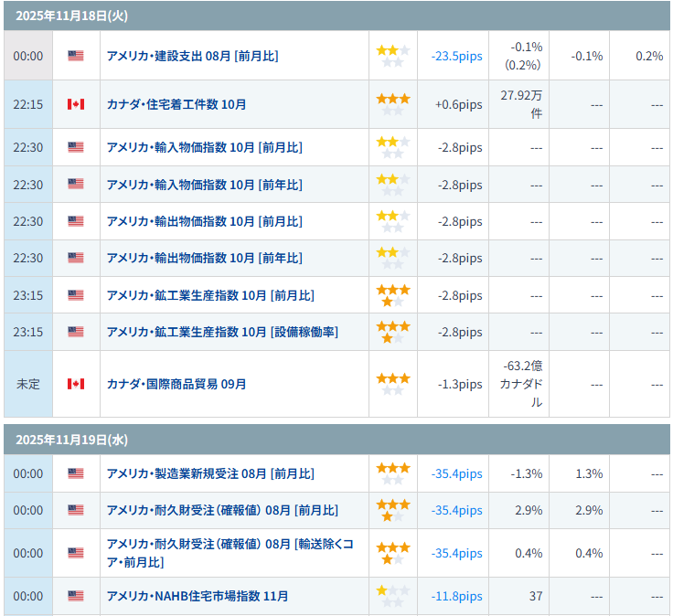
Task: Click the star rating for 耐久財受注 [輸送除くコア] row
Action: click(393, 553)
